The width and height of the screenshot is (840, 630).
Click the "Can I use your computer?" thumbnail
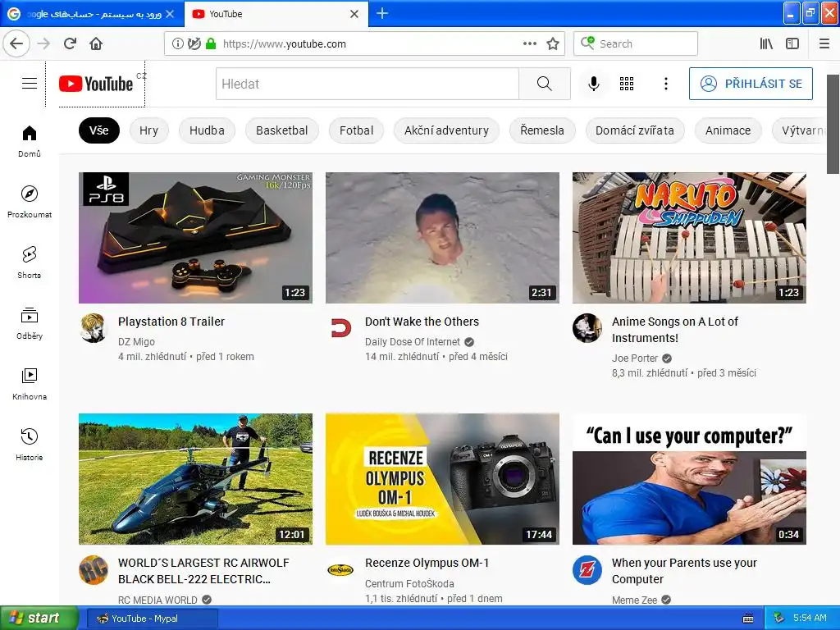coord(689,479)
